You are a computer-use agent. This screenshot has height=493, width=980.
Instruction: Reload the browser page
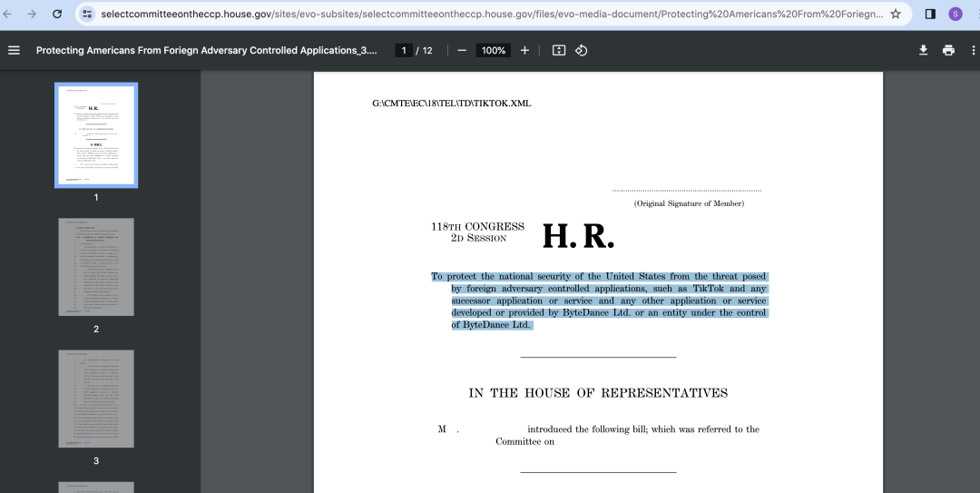tap(57, 15)
